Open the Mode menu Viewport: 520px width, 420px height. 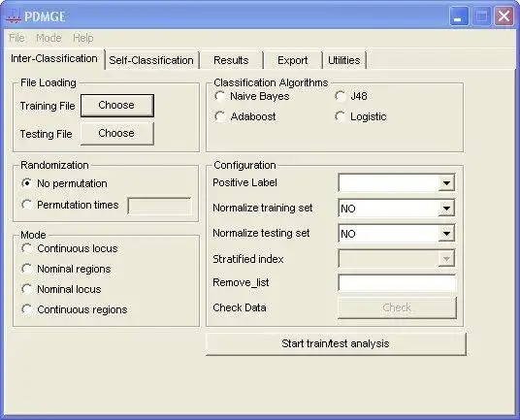[49, 38]
